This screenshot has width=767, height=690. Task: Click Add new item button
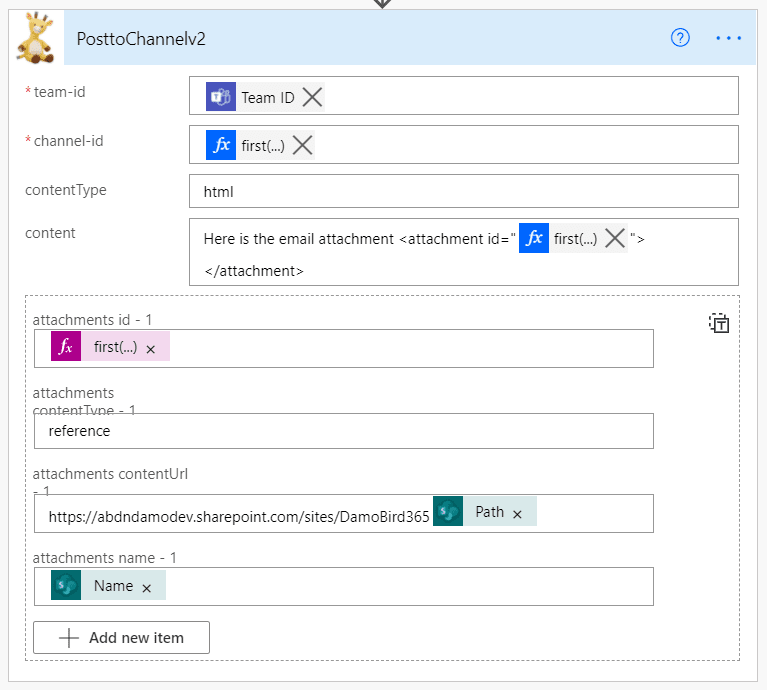click(122, 638)
